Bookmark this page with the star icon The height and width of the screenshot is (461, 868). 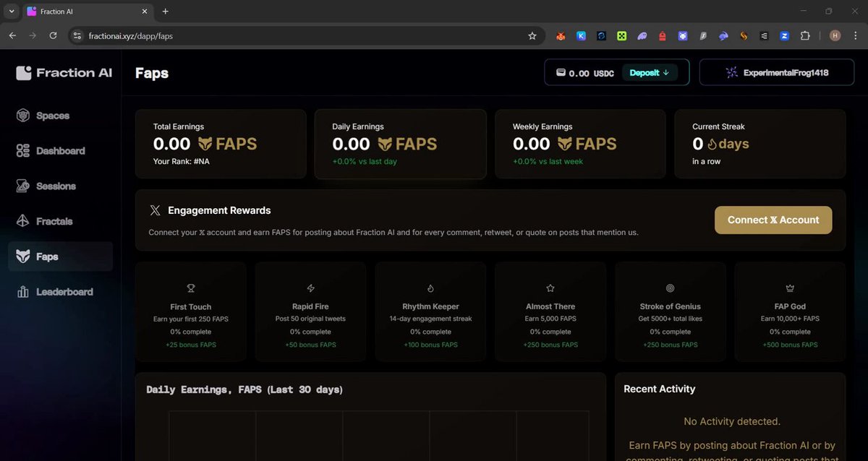click(x=532, y=35)
